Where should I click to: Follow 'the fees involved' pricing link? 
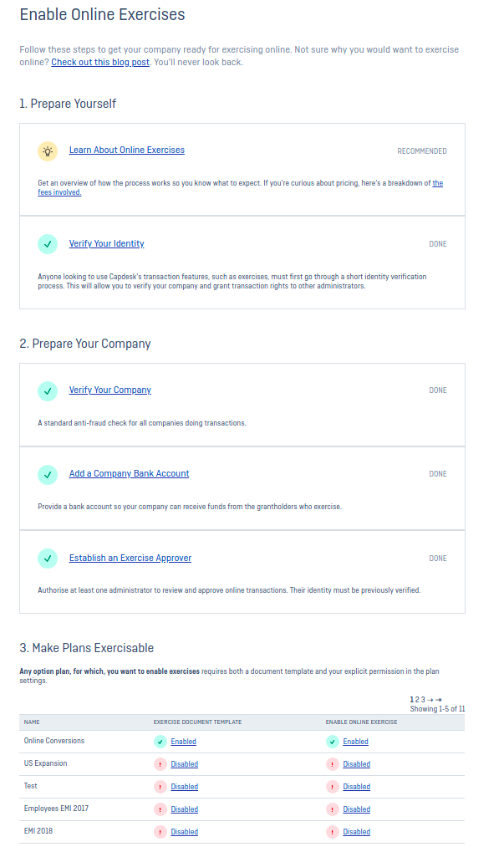pos(240,187)
